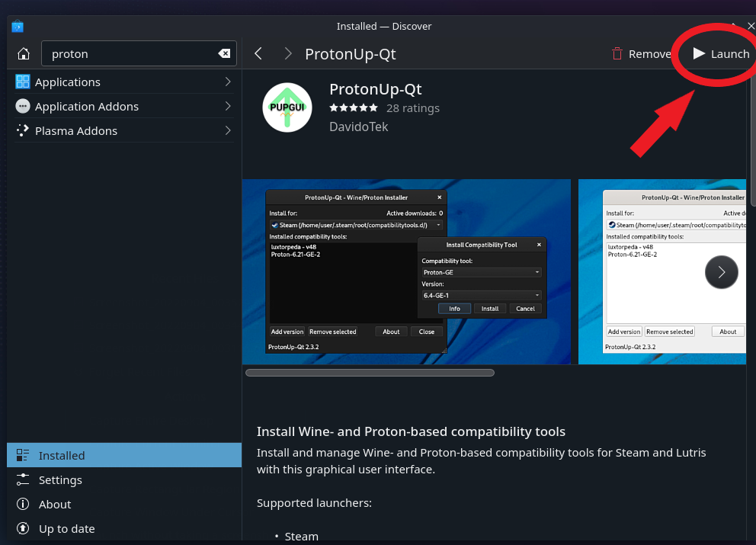Click the search field containing proton
This screenshot has width=756, height=545.
click(x=139, y=53)
